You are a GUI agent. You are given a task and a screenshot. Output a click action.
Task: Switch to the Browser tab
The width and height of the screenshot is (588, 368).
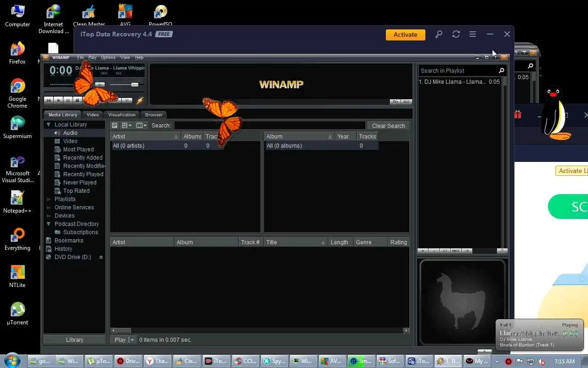154,115
